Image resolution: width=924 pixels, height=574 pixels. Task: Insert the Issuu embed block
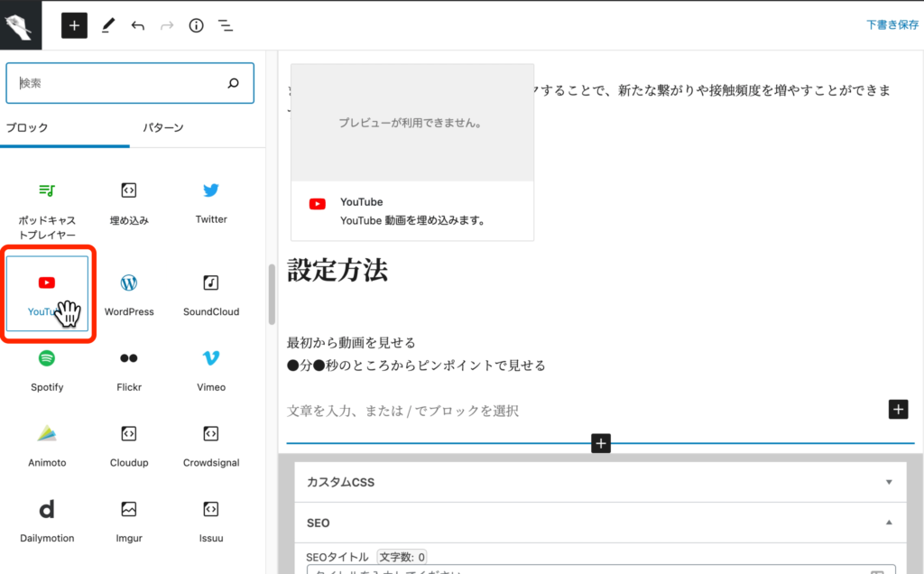211,521
